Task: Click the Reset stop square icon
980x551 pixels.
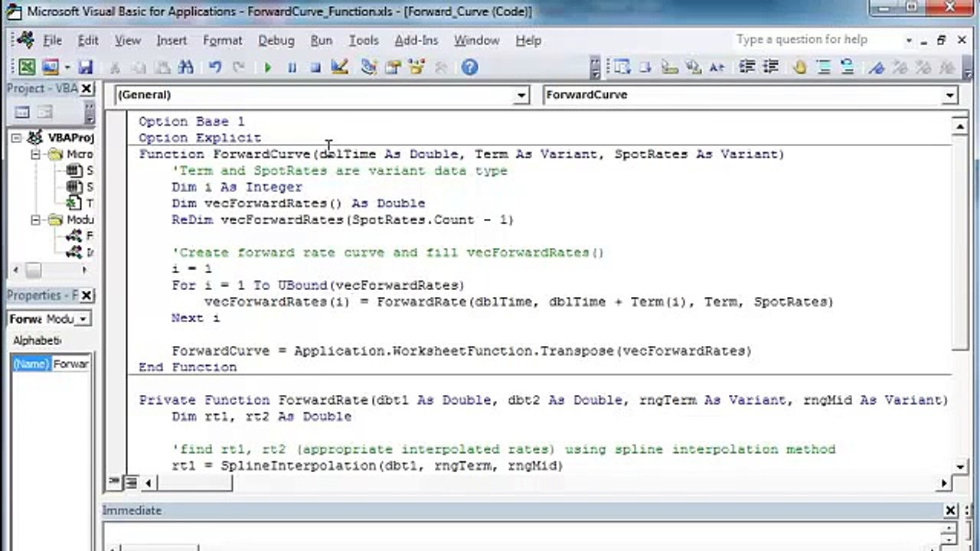Action: pyautogui.click(x=315, y=67)
